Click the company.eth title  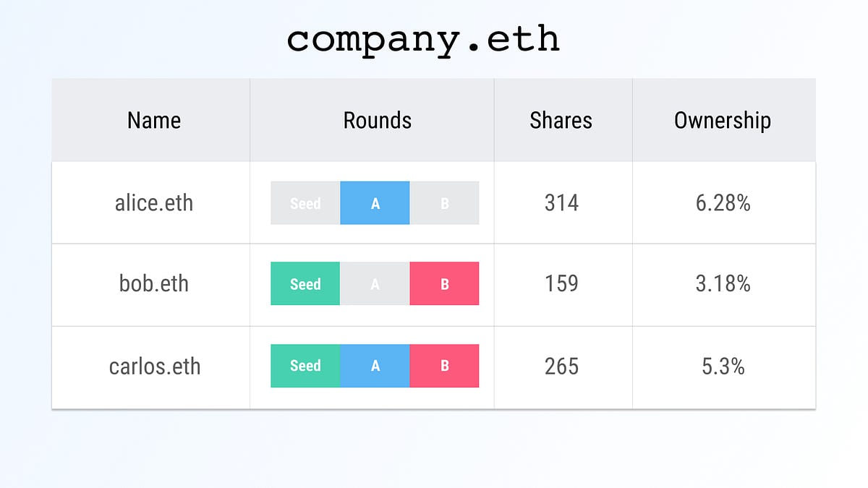[x=423, y=40]
